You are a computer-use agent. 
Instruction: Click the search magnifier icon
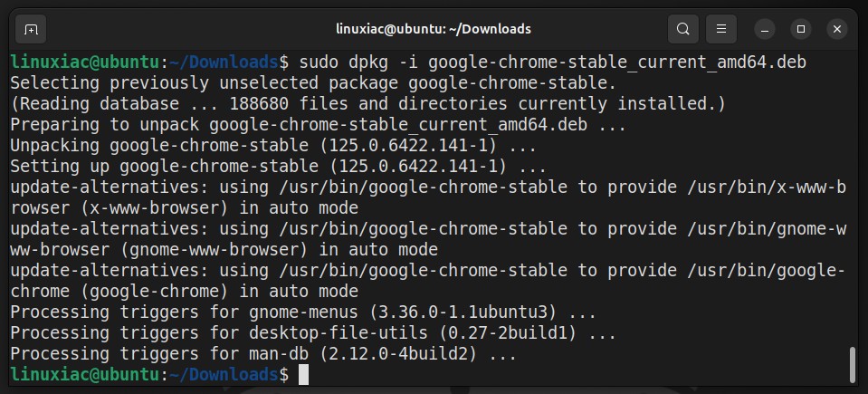(x=683, y=29)
